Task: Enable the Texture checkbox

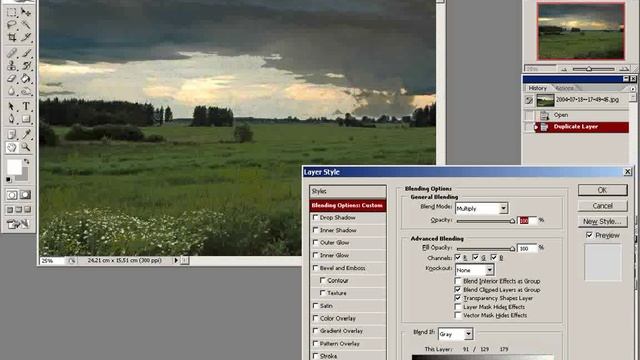Action: click(x=322, y=293)
